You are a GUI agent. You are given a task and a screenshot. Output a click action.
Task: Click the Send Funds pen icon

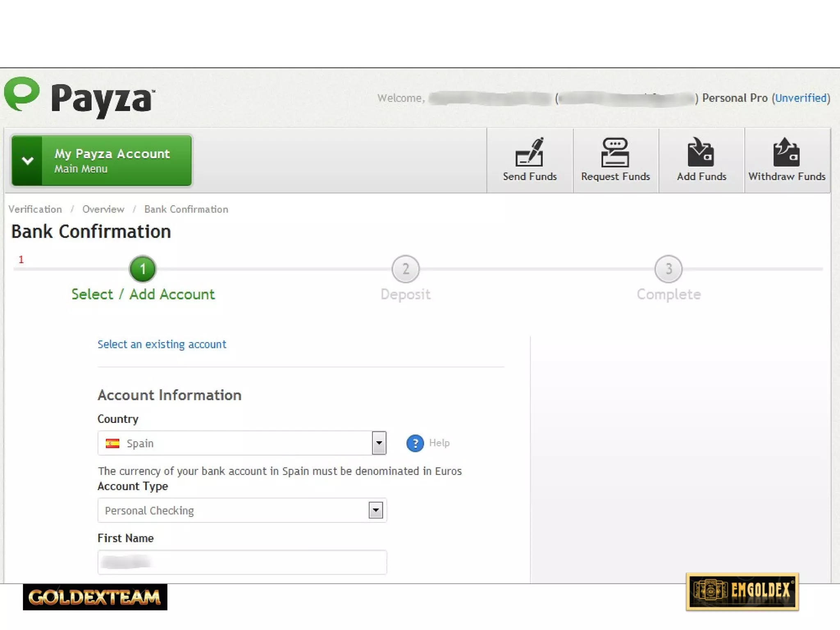[529, 152]
